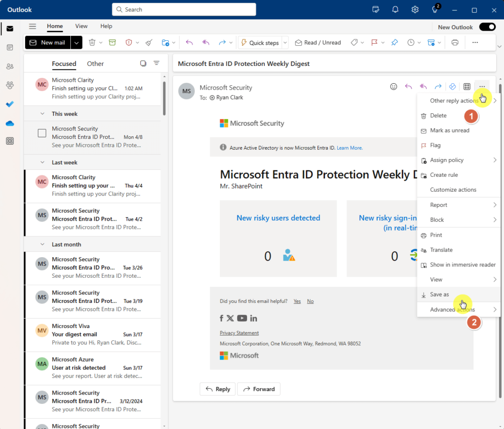Choose Save as from the context menu
Image resolution: width=504 pixels, height=429 pixels.
point(459,294)
